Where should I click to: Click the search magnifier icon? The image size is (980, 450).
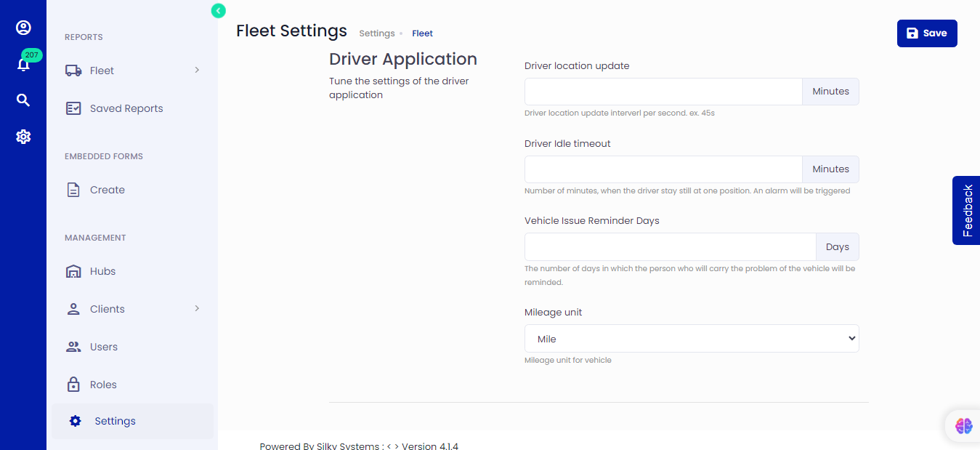[23, 100]
